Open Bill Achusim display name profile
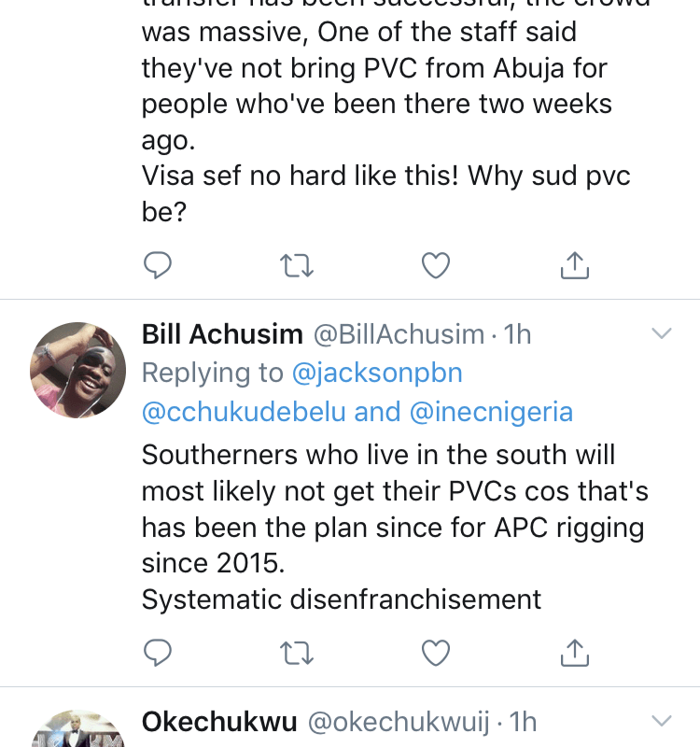 222,334
